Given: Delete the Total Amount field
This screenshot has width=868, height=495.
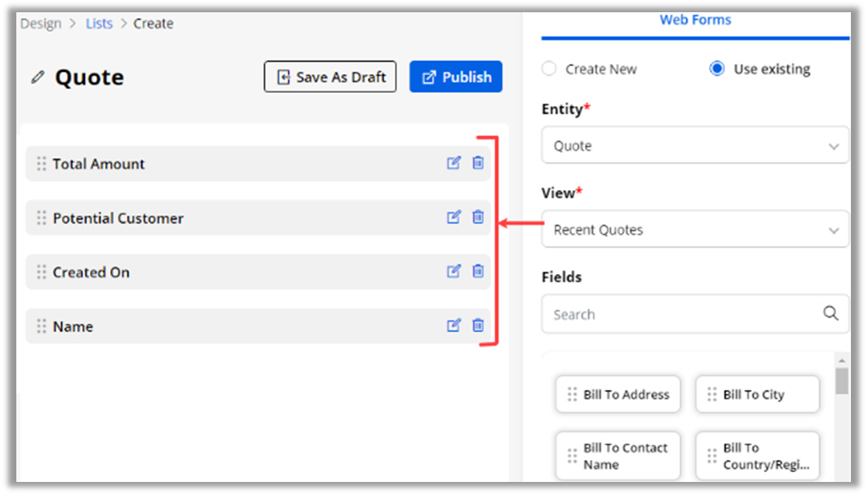Looking at the screenshot, I should tap(478, 163).
